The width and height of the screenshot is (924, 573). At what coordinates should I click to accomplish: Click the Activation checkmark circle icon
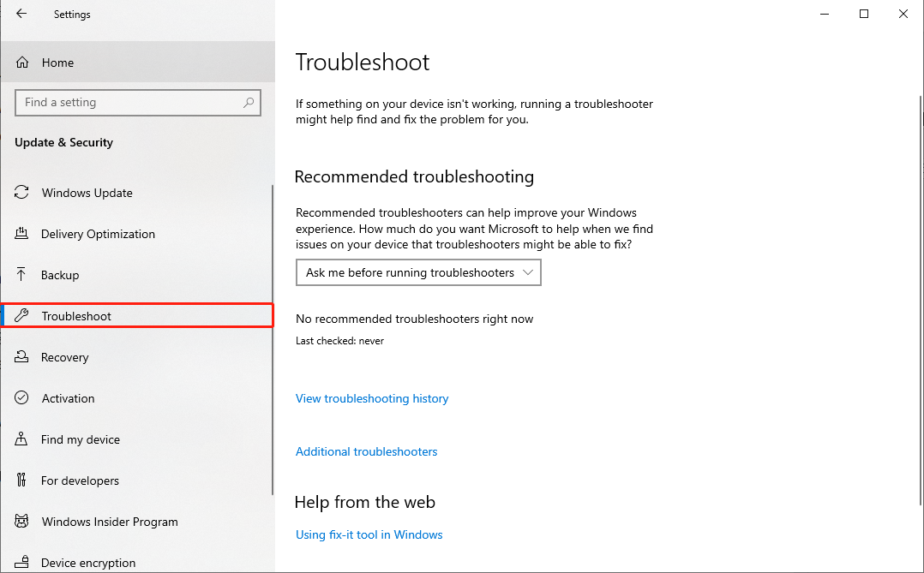[x=21, y=398]
